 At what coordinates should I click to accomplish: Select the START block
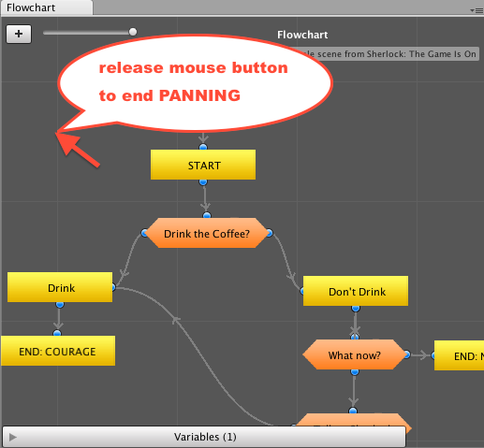[203, 165]
